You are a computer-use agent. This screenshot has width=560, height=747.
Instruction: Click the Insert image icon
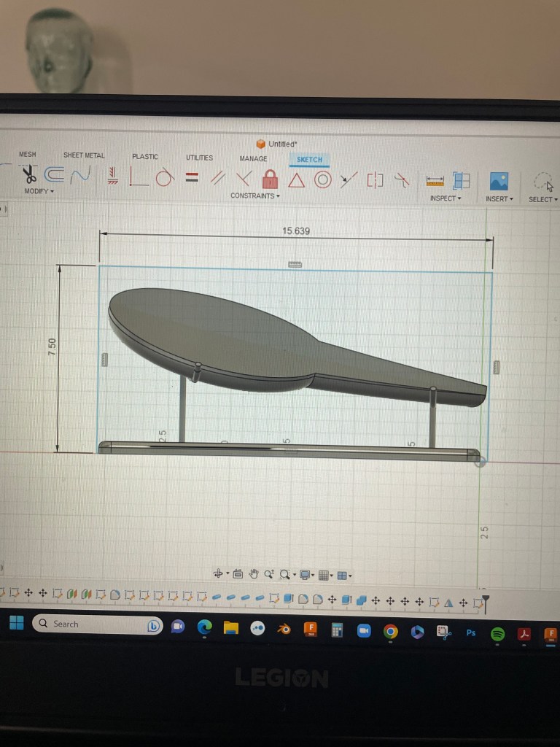[499, 181]
